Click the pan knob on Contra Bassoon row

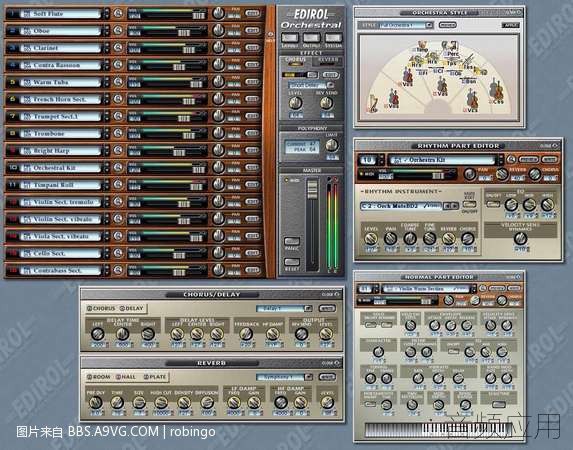pos(218,64)
